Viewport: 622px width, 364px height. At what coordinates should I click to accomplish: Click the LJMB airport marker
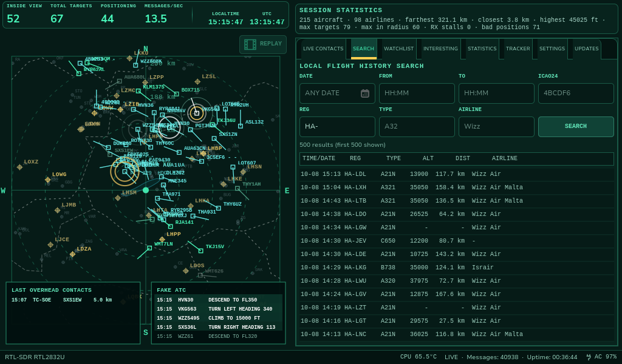click(58, 211)
